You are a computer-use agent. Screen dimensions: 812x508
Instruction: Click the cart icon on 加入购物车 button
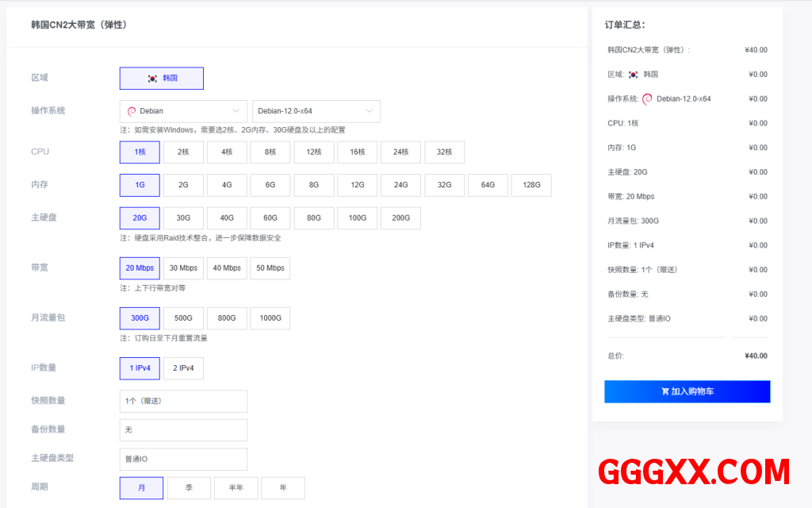pos(665,391)
